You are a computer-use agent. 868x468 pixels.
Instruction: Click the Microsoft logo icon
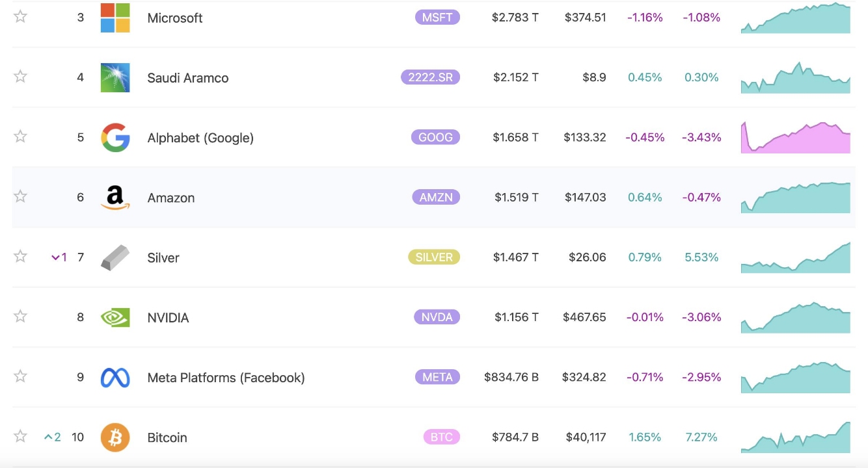click(115, 17)
